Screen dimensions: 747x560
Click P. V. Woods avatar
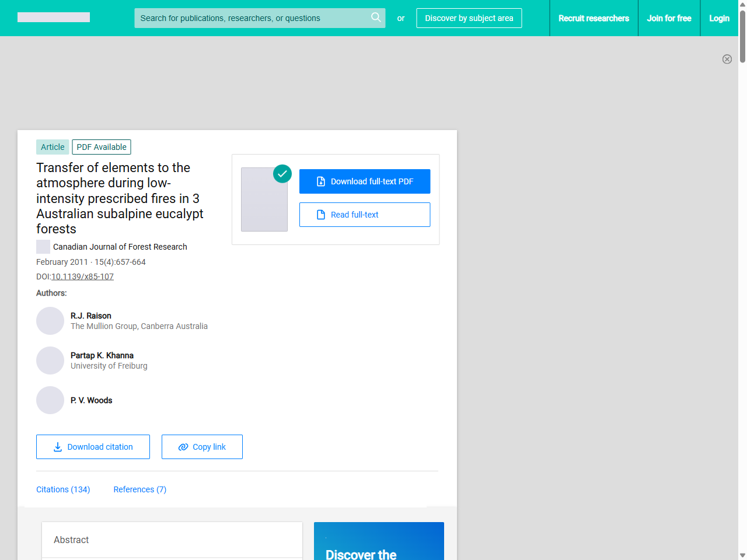click(50, 400)
